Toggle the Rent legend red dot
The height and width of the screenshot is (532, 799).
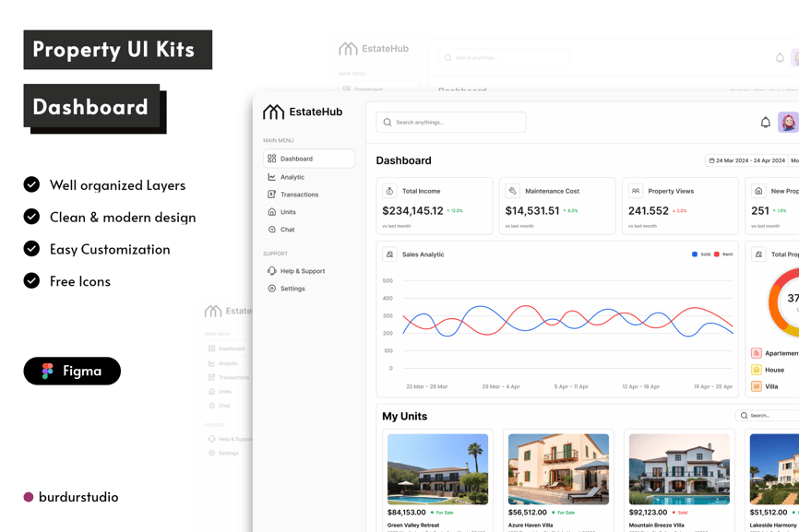(x=717, y=254)
